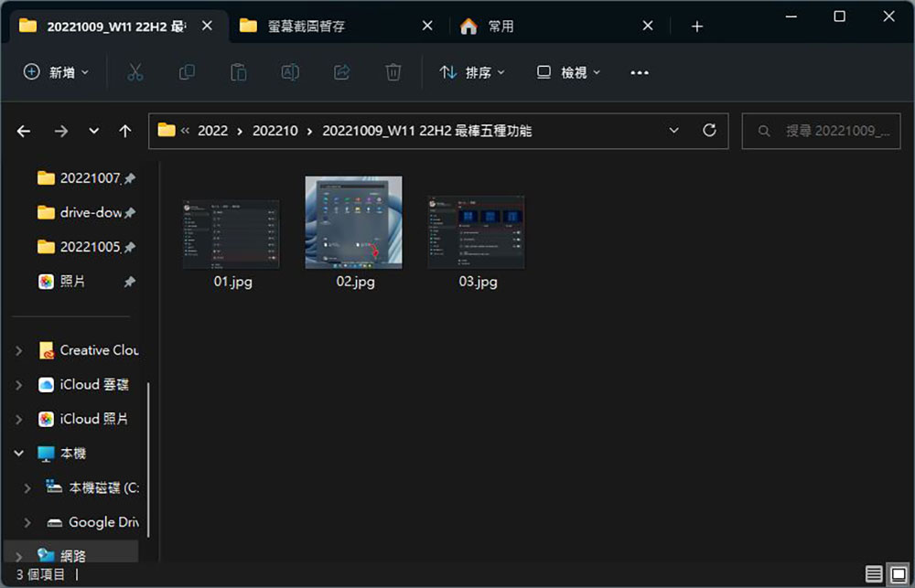The width and height of the screenshot is (915, 588).
Task: Collapse the 本機 node
Action: 18,454
